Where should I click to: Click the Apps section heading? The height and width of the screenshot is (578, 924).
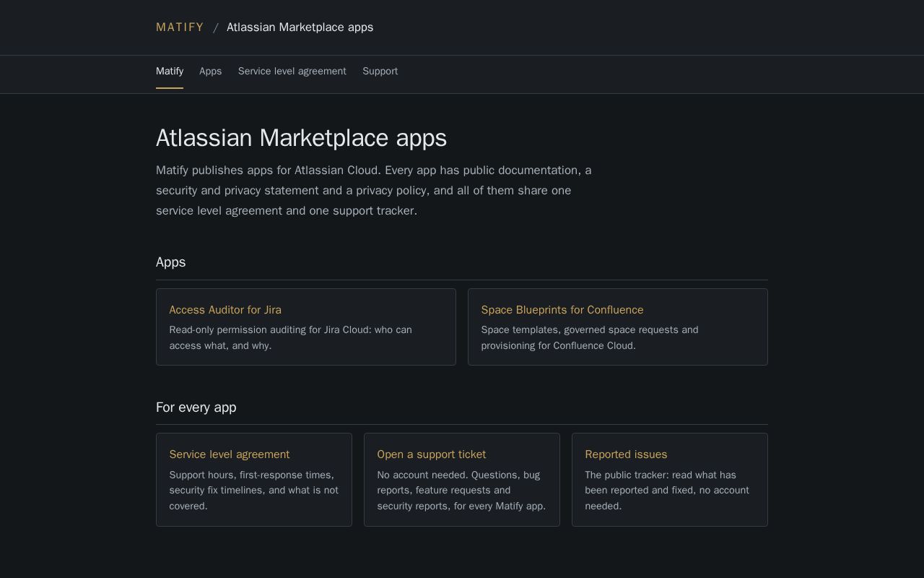click(171, 262)
